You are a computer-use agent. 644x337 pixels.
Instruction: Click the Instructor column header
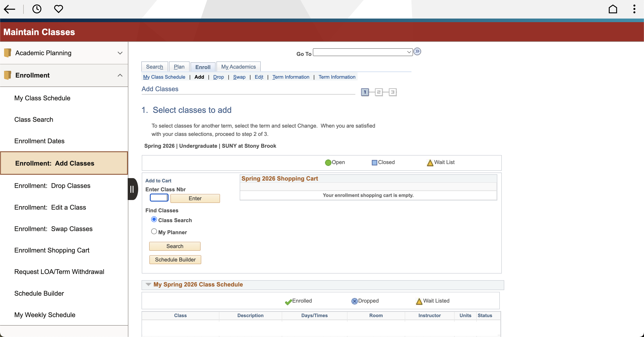click(x=430, y=316)
